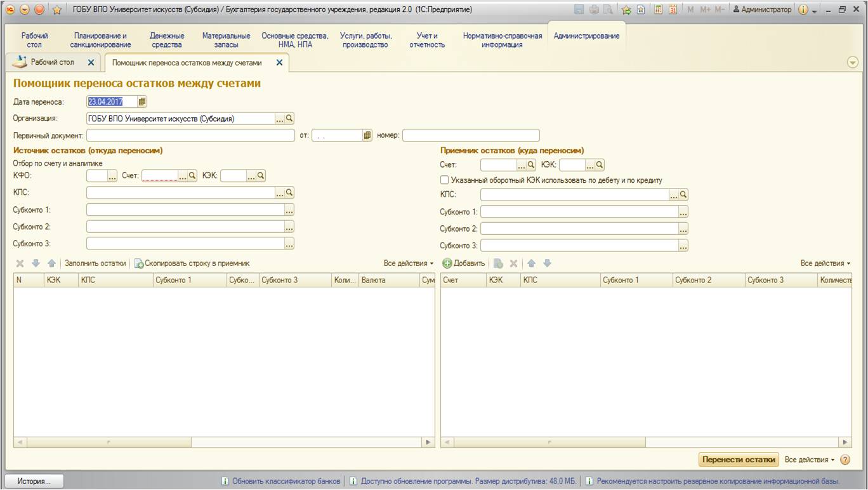Click delete row icon in source toolbar

coord(20,263)
